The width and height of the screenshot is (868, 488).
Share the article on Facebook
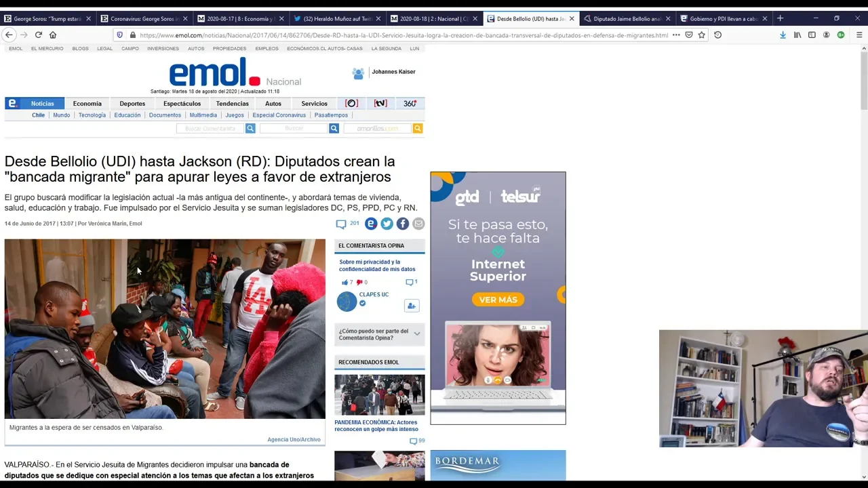[x=403, y=224]
